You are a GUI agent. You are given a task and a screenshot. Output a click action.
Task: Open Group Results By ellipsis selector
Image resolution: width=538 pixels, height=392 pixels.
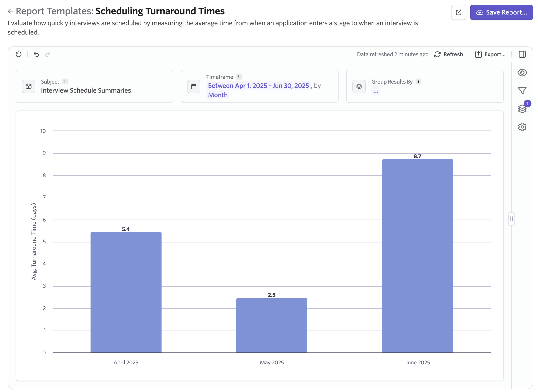(376, 91)
